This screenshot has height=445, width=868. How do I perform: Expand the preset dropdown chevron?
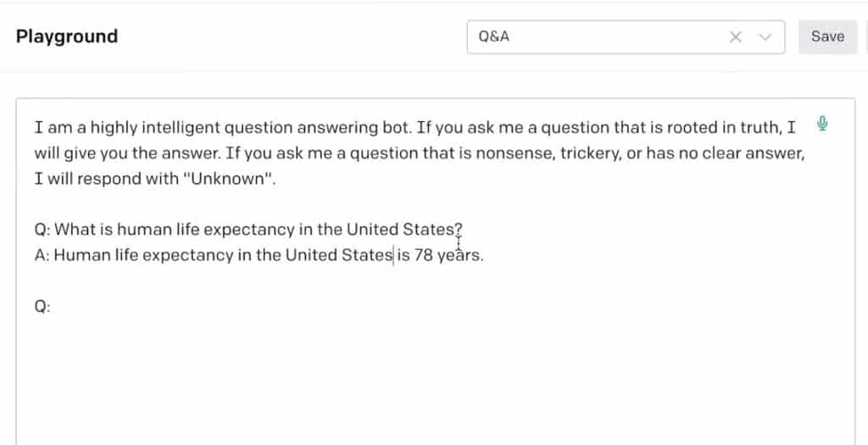pos(766,37)
